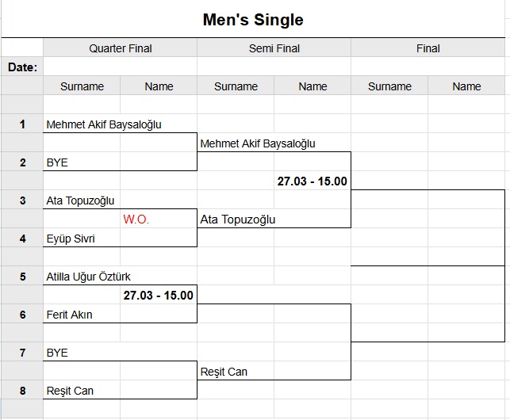510x420 pixels.
Task: Select the Eyüp Sivri player cell
Action: coord(71,239)
